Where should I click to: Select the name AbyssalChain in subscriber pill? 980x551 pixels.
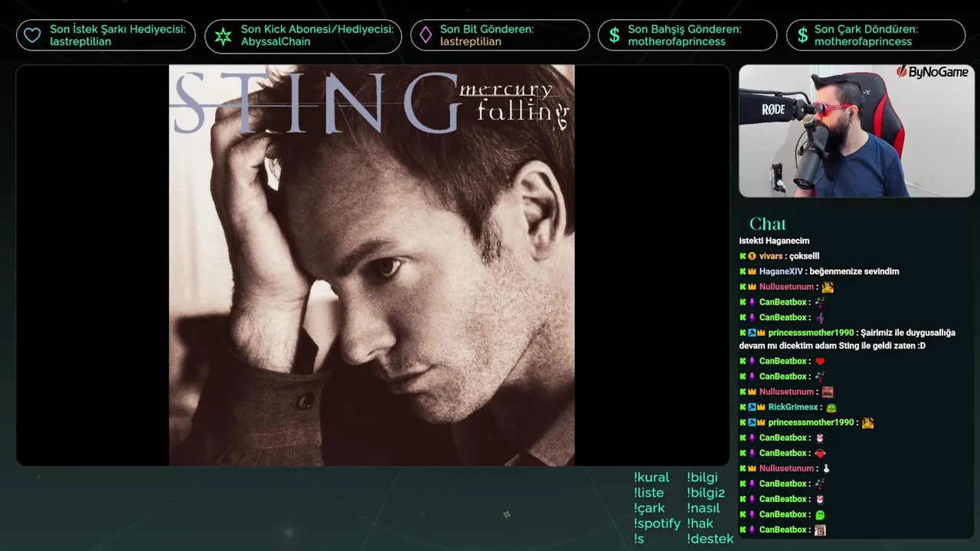click(x=276, y=41)
